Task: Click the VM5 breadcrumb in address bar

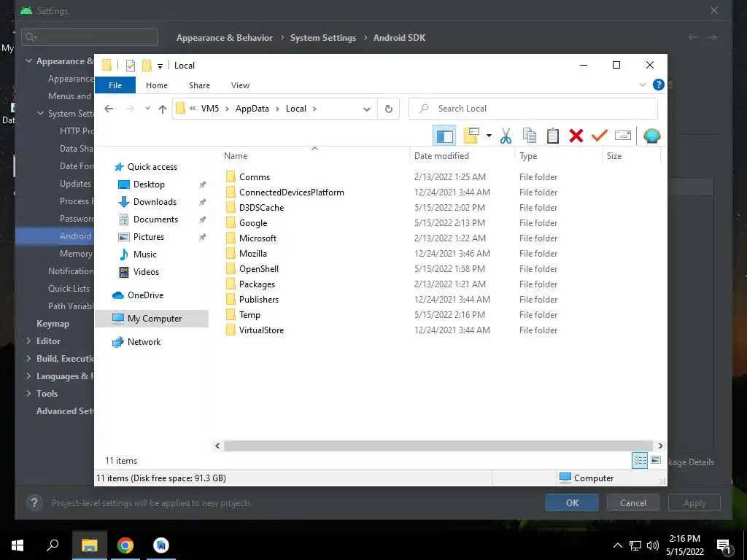Action: click(209, 109)
